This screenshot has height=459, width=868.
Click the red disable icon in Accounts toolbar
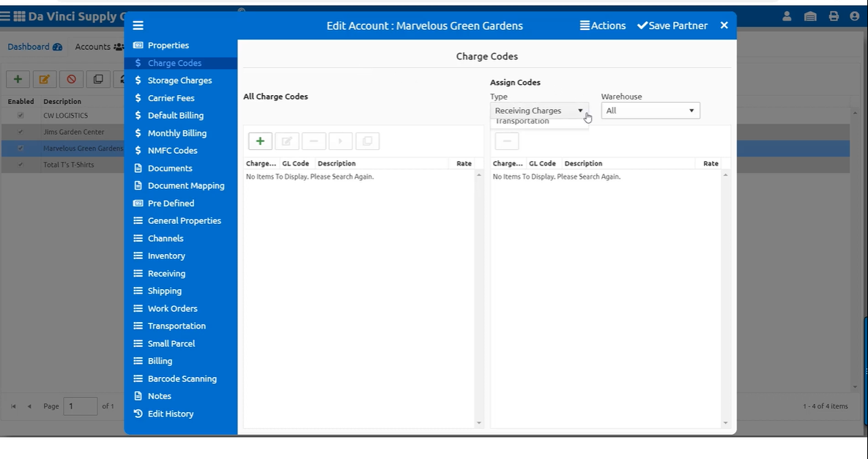[x=71, y=79]
